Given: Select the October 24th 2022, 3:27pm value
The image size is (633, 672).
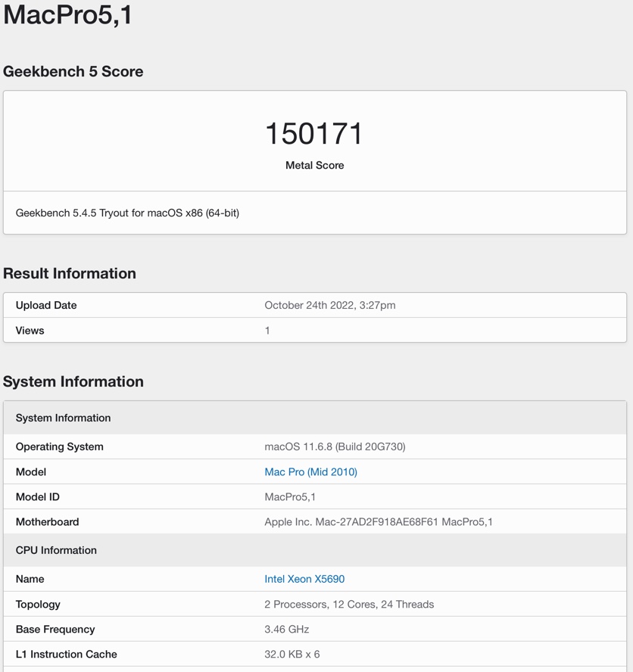Looking at the screenshot, I should pos(330,305).
